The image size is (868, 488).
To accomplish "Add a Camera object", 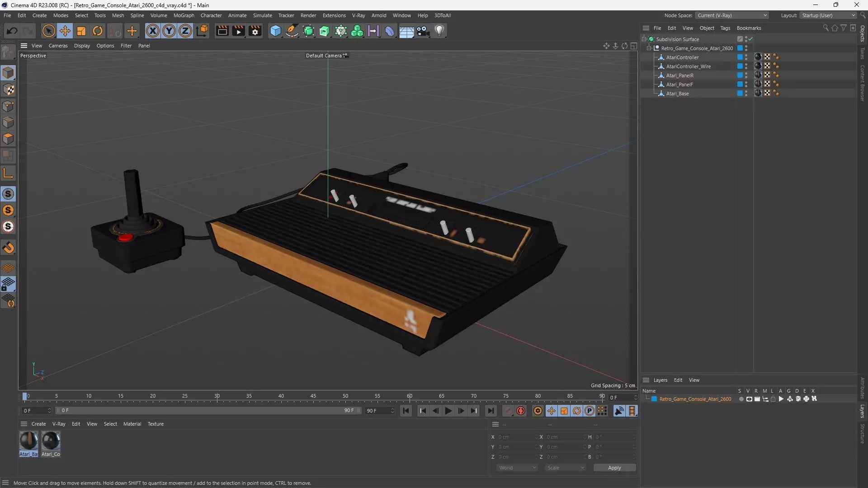I will 423,31.
